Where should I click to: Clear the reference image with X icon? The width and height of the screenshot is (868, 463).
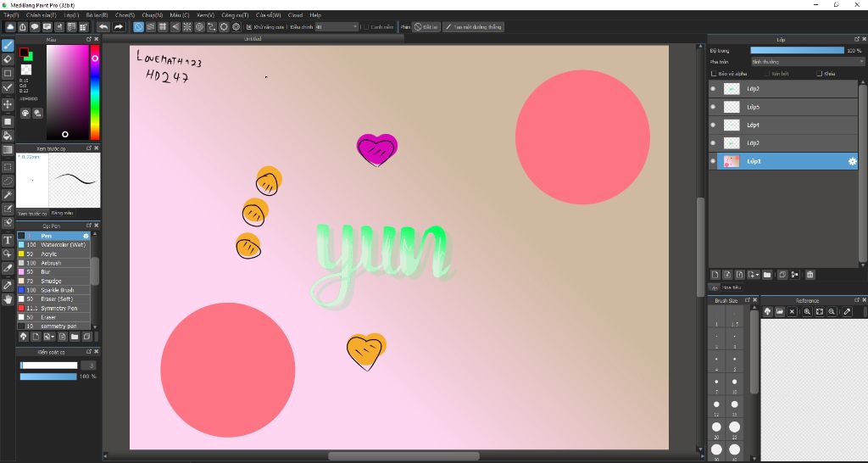(x=792, y=312)
